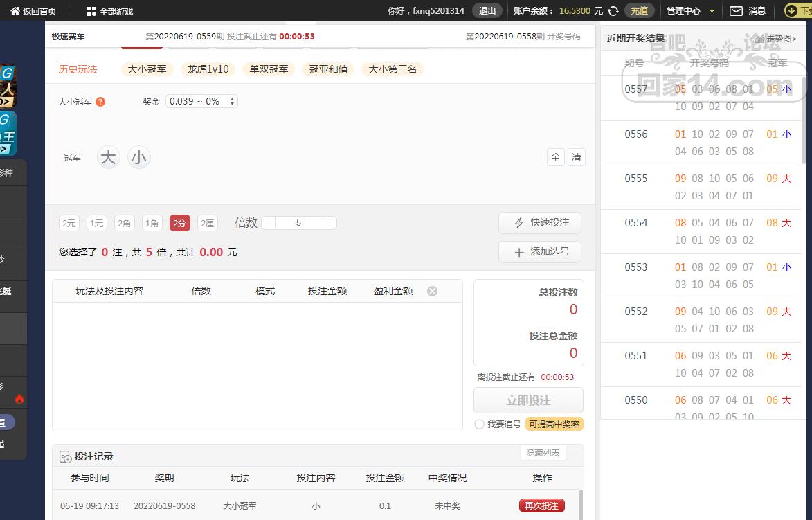Open the 奖金 0.039 ~ 0% dropdown
This screenshot has height=520, width=812.
point(201,102)
